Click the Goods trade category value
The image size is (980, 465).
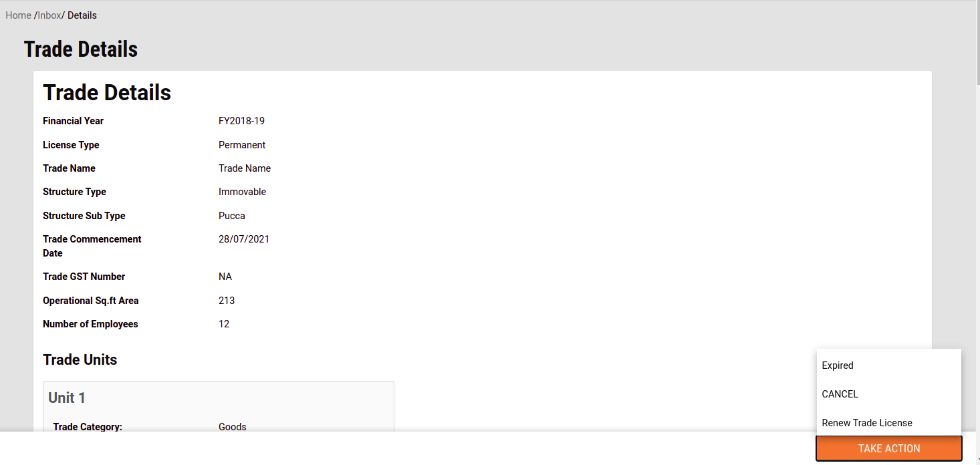tap(232, 427)
